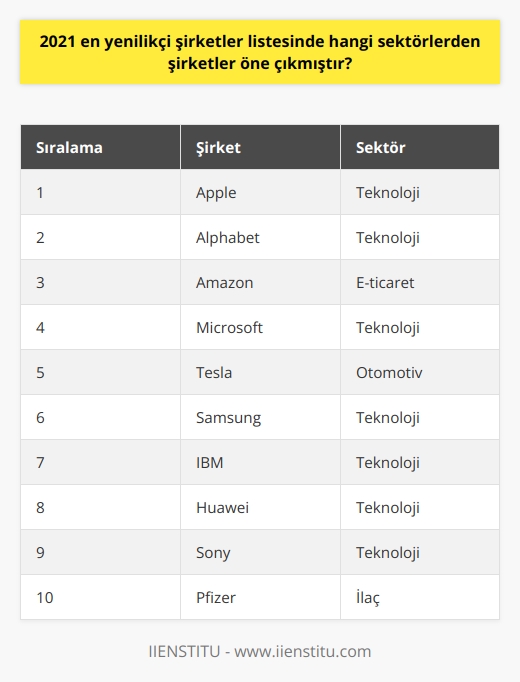Select the Alphabet company cell
Viewport: 520px width, 682px height.
pos(260,237)
